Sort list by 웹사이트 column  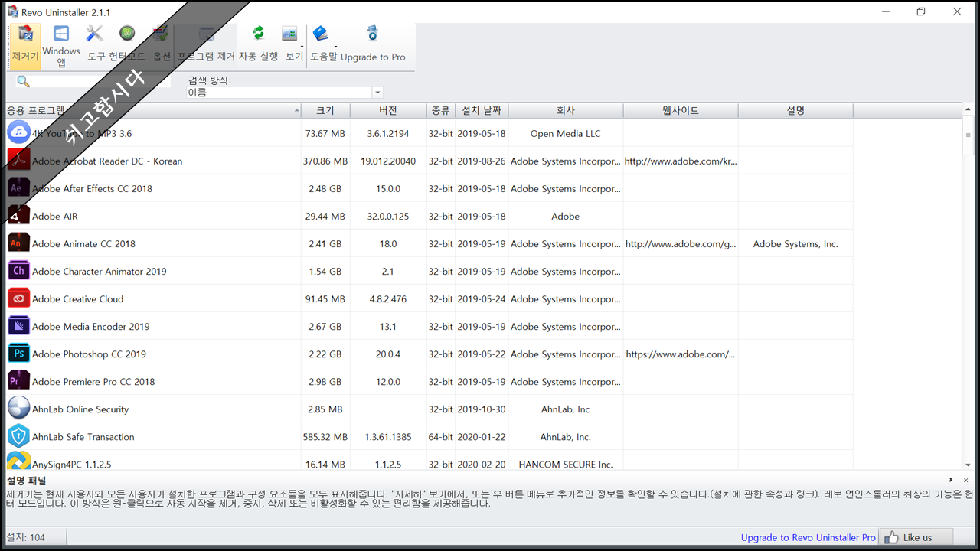681,110
